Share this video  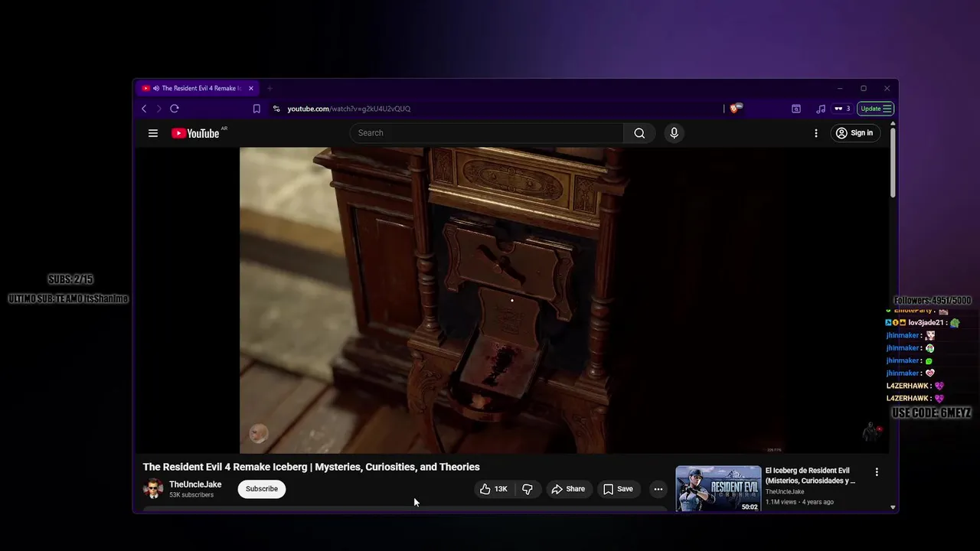tap(568, 489)
